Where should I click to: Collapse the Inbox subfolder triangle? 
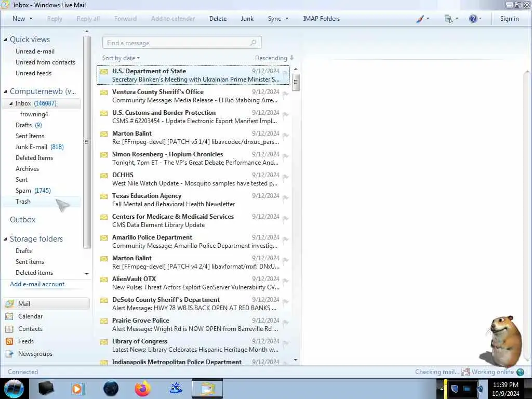[x=11, y=103]
